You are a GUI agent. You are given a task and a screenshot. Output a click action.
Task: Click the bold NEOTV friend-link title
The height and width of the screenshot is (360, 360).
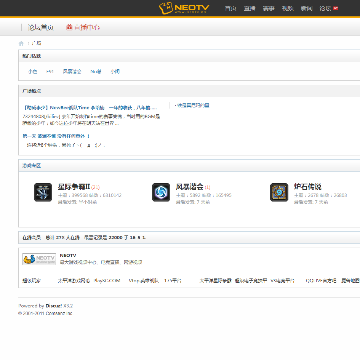tap(68, 255)
